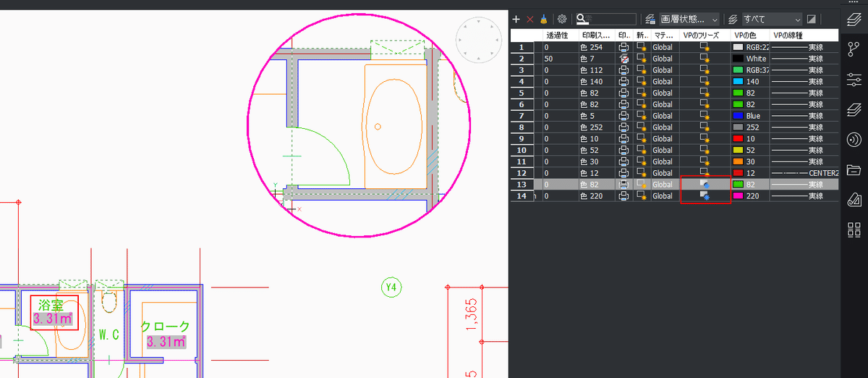868x378 pixels.
Task: Change the plot style 色 220 of row 14
Action: (x=592, y=196)
